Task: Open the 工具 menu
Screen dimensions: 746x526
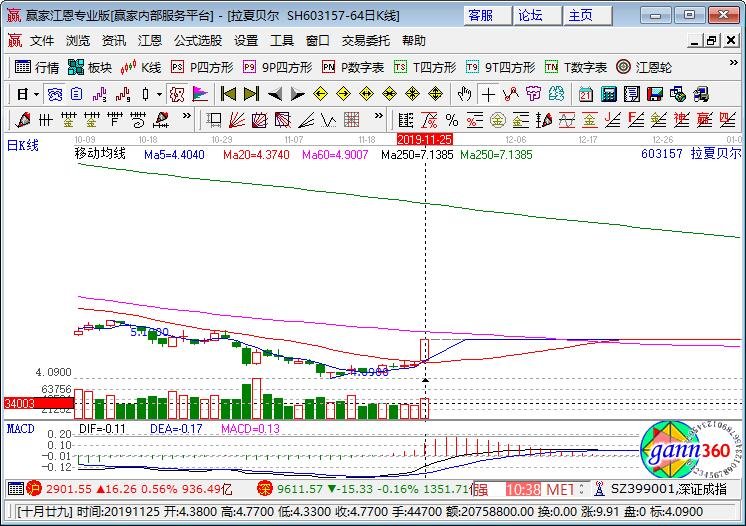Action: 282,41
